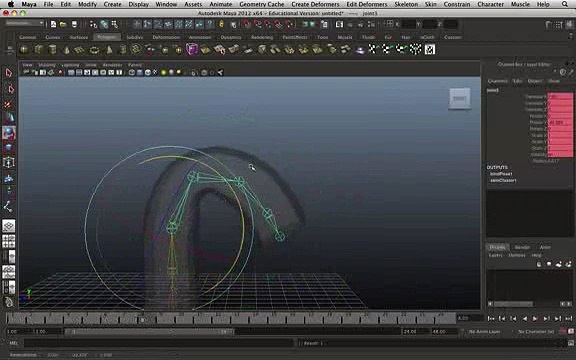Open the Create Deformers menu

point(315,4)
